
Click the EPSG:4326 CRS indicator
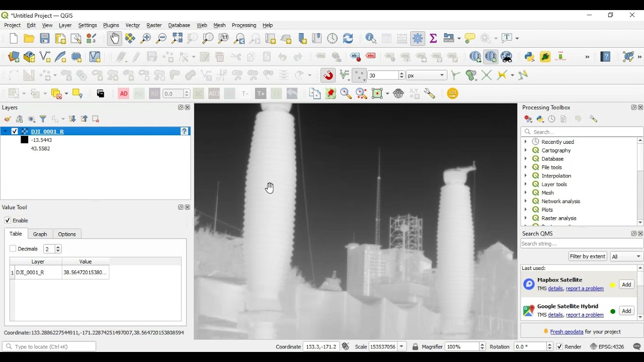tap(607, 347)
